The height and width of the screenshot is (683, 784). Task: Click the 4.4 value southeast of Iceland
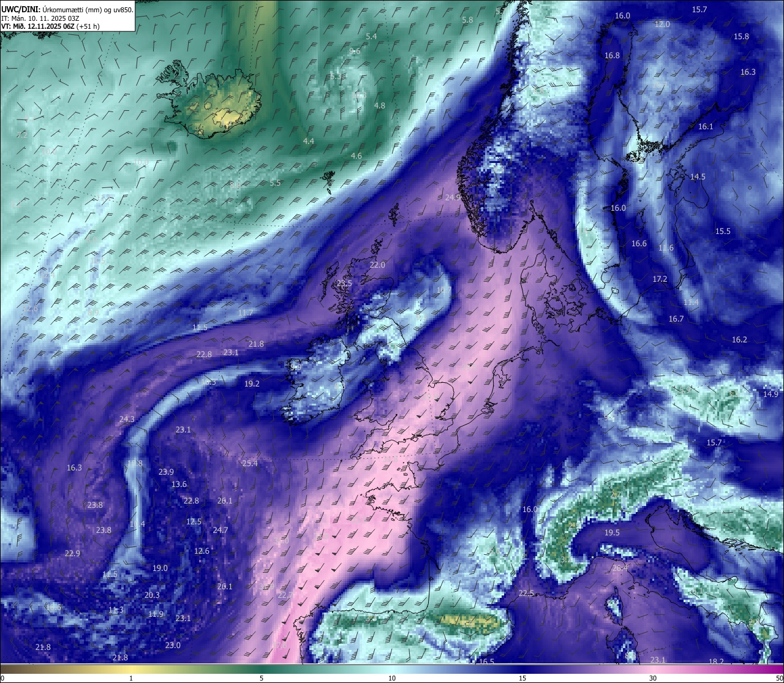coord(308,141)
